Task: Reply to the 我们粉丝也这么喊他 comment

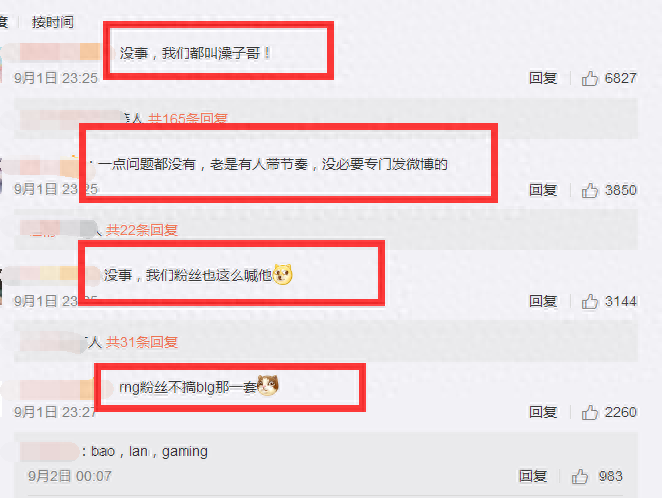Action: pyautogui.click(x=543, y=302)
